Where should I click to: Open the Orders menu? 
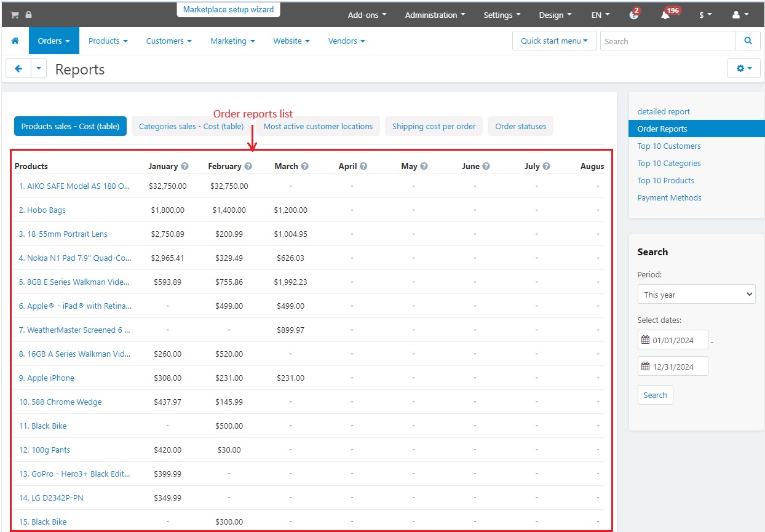coord(54,41)
